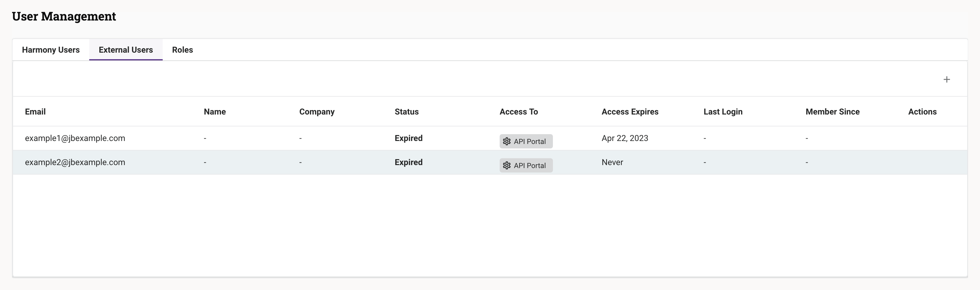Click gear icon in example2's API Portal badge
This screenshot has width=980, height=290.
pyautogui.click(x=507, y=166)
